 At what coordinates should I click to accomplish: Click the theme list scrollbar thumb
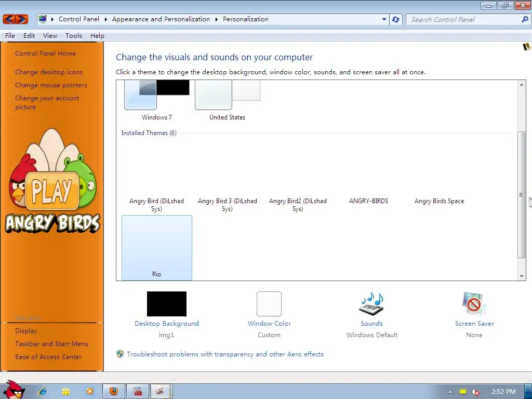[x=522, y=195]
